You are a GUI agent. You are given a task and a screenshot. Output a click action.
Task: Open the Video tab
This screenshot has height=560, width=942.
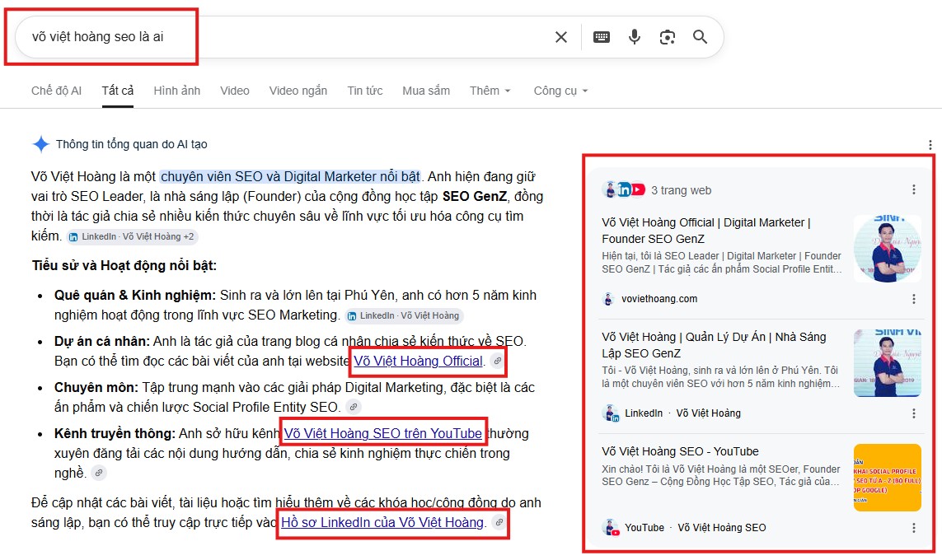click(x=235, y=91)
